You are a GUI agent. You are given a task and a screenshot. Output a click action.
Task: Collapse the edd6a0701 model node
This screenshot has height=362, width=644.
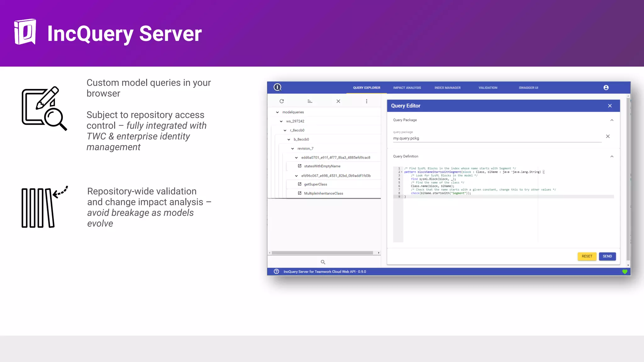(x=296, y=158)
